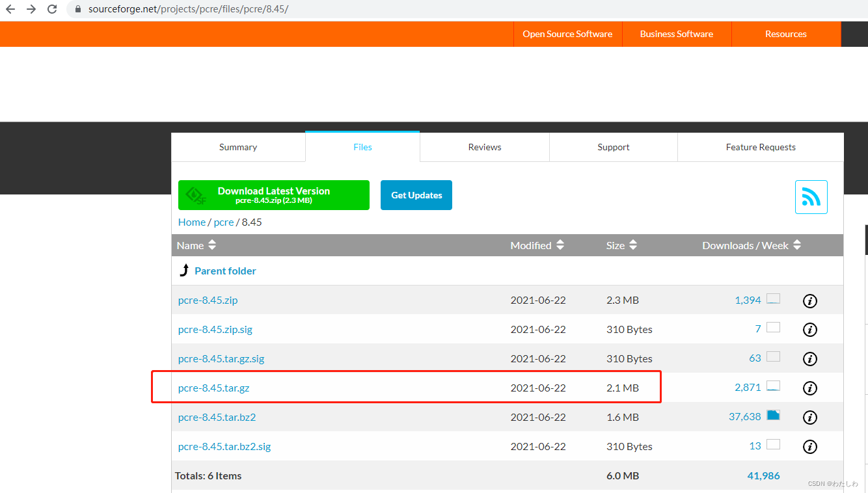This screenshot has width=868, height=493.
Task: Open the Parent folder link
Action: [x=225, y=271]
